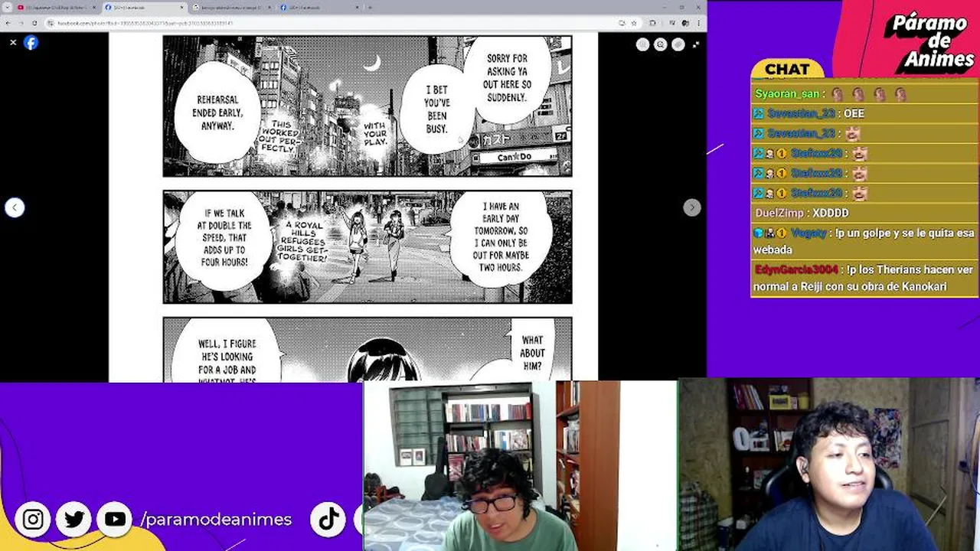The width and height of the screenshot is (980, 551).
Task: Click the YouTube icon in the overlay
Action: [115, 520]
